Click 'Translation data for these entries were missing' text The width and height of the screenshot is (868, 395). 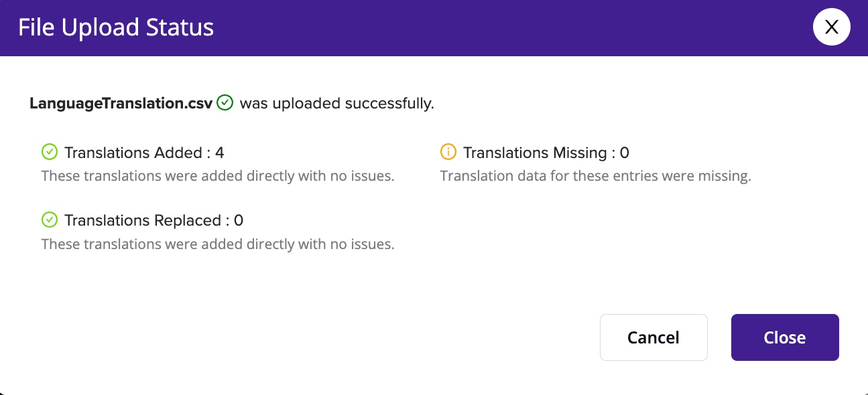(595, 176)
